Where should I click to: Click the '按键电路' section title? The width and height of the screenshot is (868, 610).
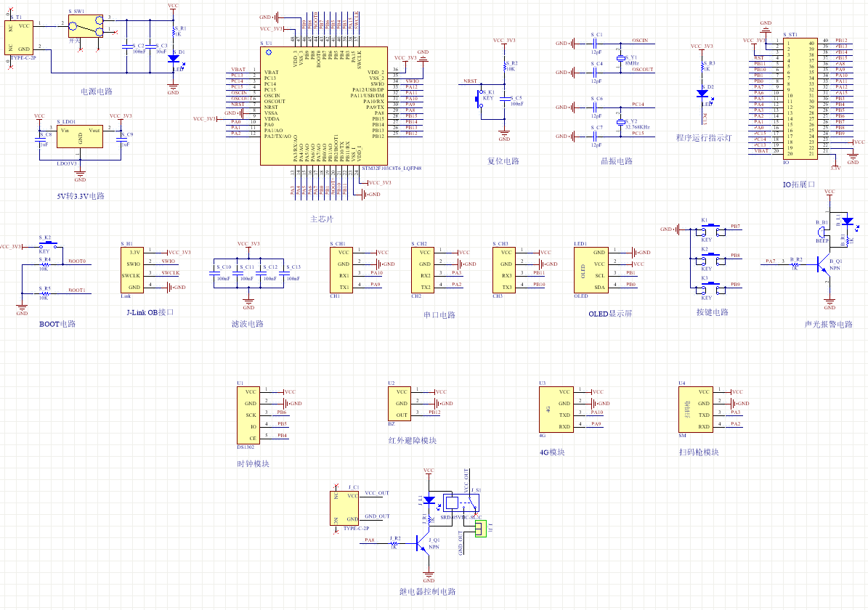tap(713, 312)
